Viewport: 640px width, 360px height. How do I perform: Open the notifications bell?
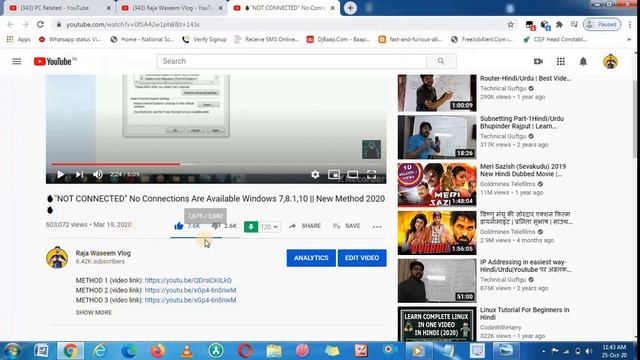pyautogui.click(x=583, y=61)
